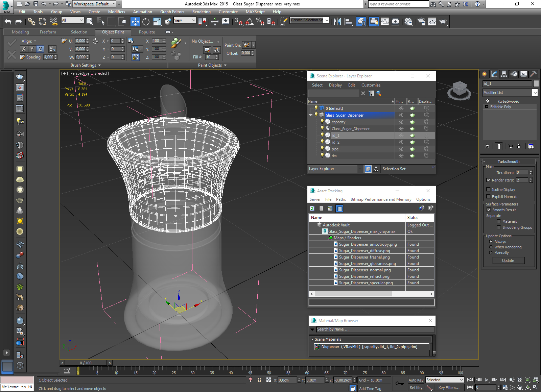Select the Undo arrow in main toolbar

click(8, 22)
